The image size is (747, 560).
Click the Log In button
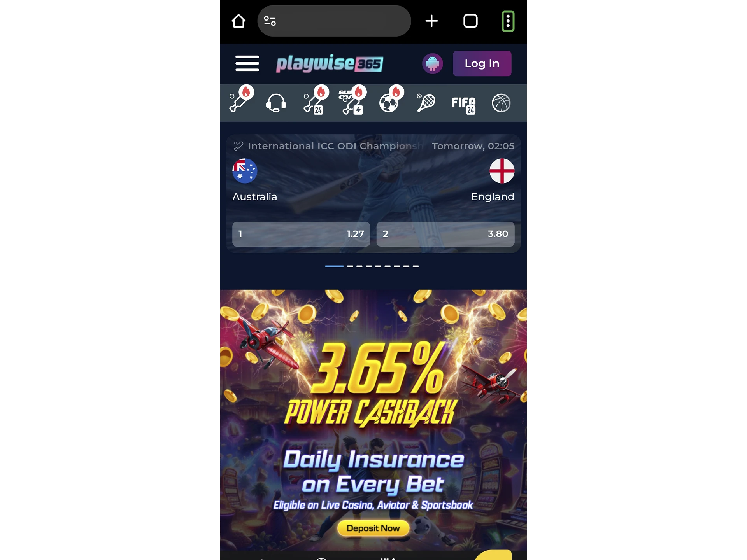coord(482,63)
